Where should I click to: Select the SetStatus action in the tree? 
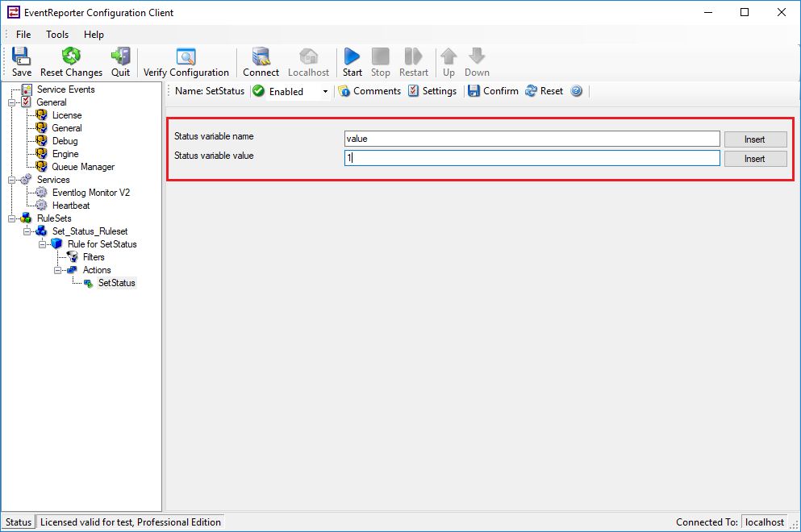click(116, 283)
